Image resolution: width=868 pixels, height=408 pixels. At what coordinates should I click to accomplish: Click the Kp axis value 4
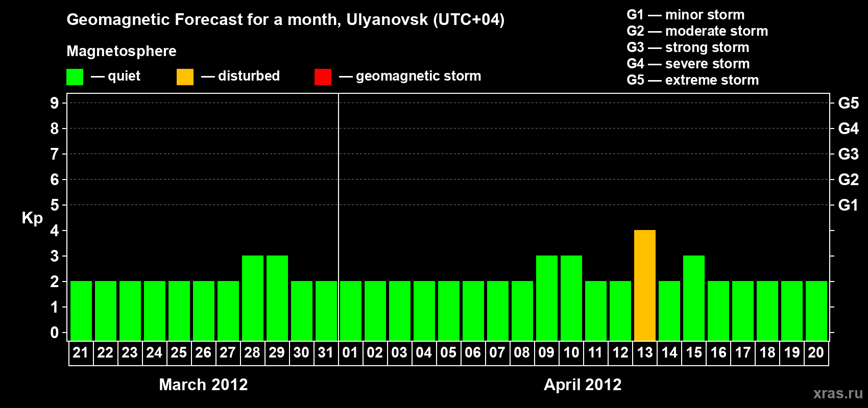pos(54,231)
